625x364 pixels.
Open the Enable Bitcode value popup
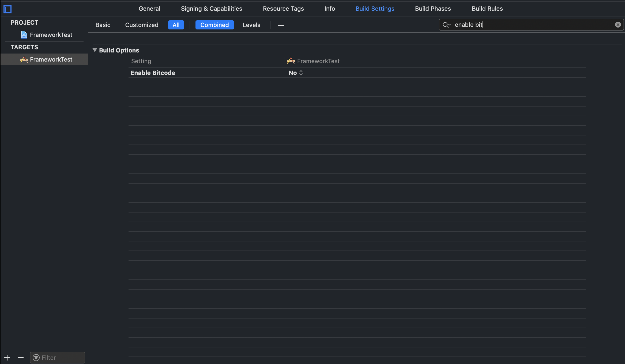click(x=296, y=73)
